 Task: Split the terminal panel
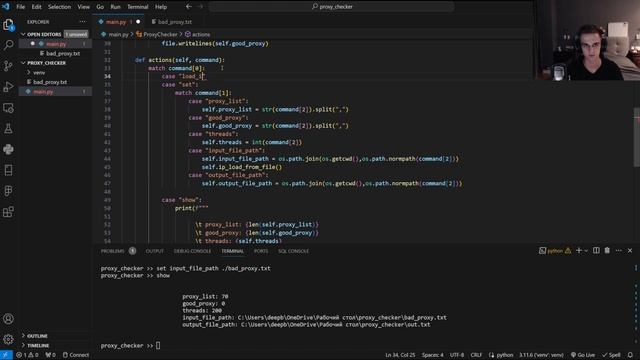click(x=596, y=251)
